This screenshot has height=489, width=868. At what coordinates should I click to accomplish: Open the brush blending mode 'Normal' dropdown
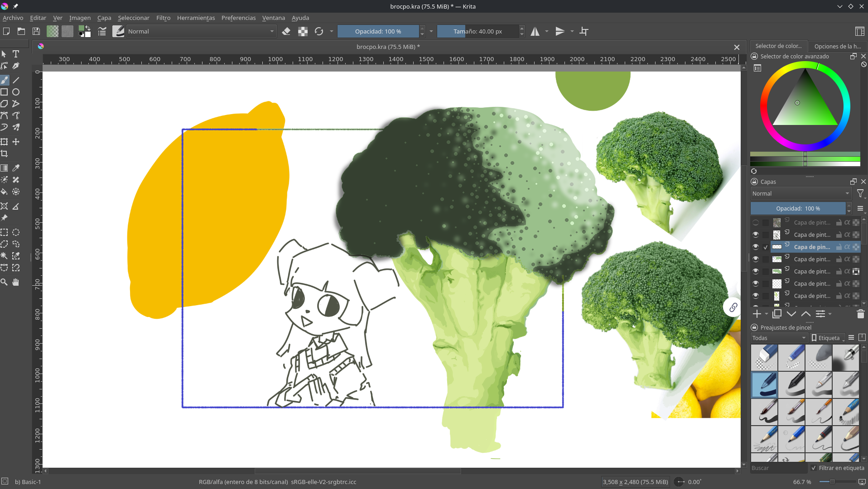[x=201, y=31]
